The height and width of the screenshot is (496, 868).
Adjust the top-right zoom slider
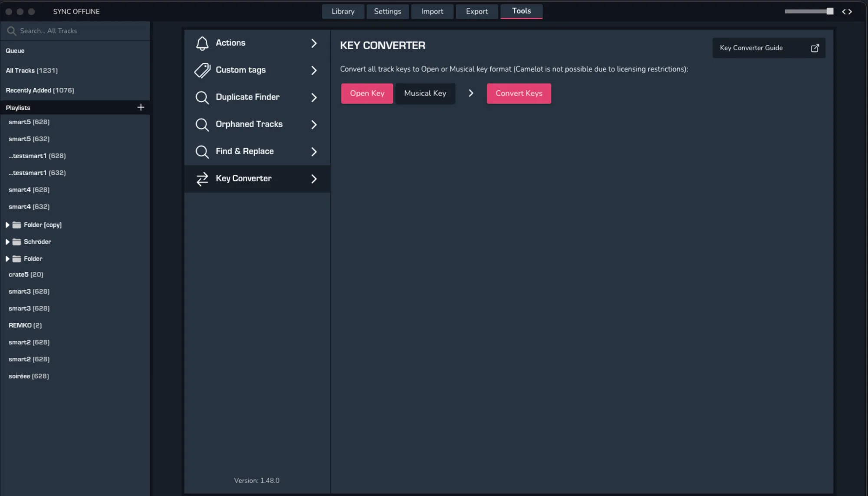pos(829,12)
